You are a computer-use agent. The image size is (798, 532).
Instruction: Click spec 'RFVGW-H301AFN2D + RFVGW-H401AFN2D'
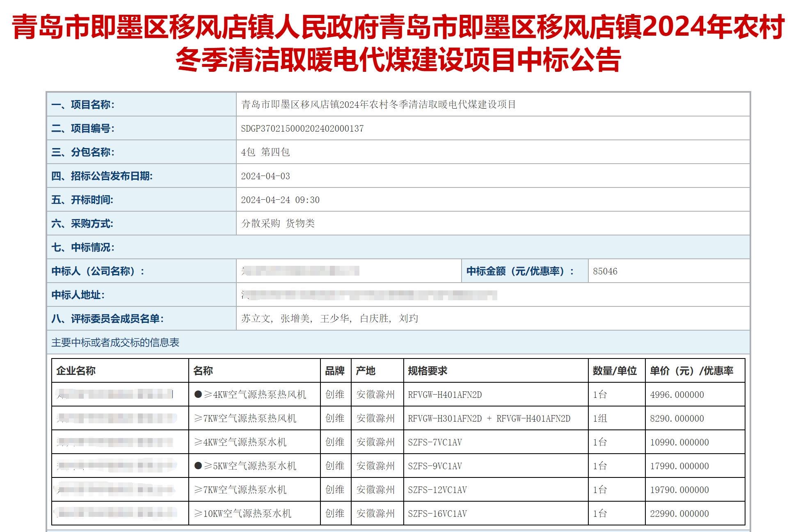coord(489,418)
